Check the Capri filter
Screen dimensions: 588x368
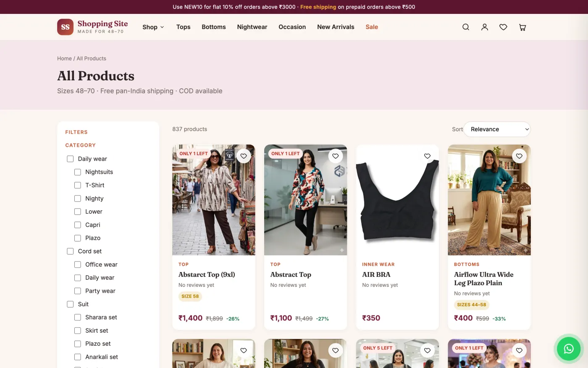78,225
